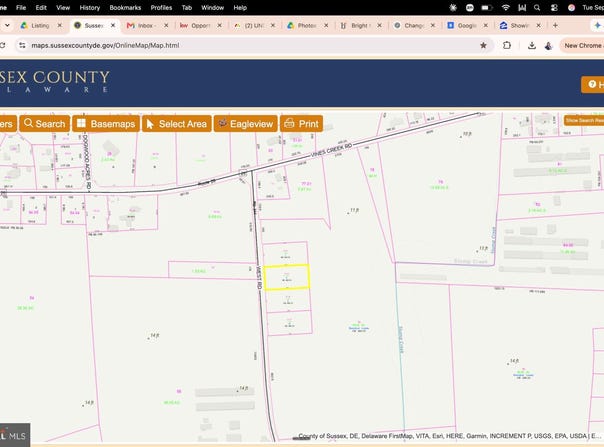Image resolution: width=604 pixels, height=447 pixels.
Task: Bookmark this page with the star icon
Action: [483, 45]
